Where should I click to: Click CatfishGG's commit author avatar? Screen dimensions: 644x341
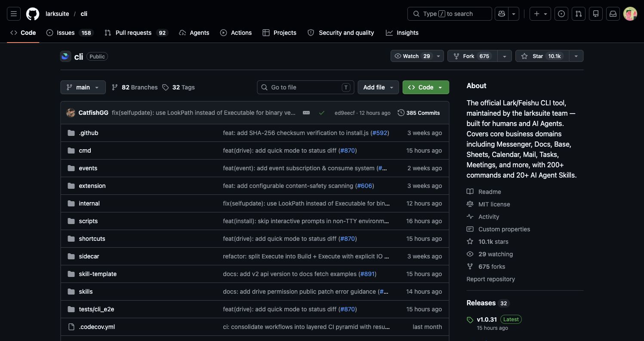click(x=71, y=113)
